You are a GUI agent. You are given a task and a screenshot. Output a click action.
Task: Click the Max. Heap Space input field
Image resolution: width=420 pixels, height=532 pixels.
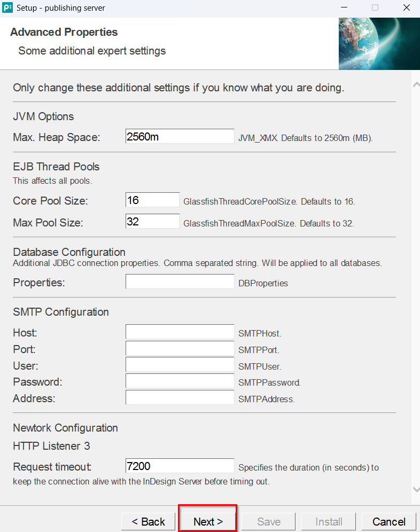tap(180, 137)
